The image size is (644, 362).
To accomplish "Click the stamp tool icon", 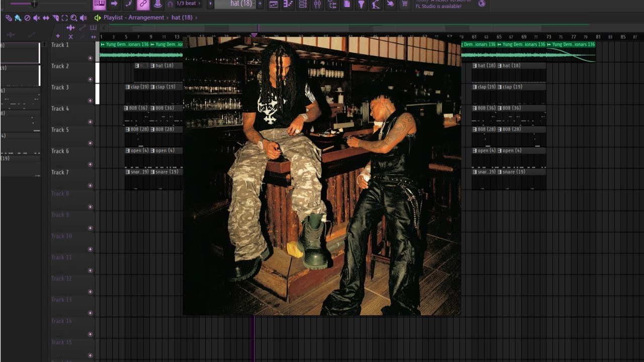I will coord(158,4).
